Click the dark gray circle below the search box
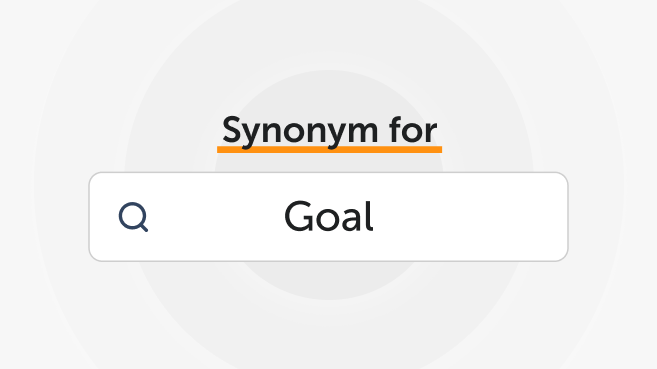The image size is (657, 369). [328, 281]
